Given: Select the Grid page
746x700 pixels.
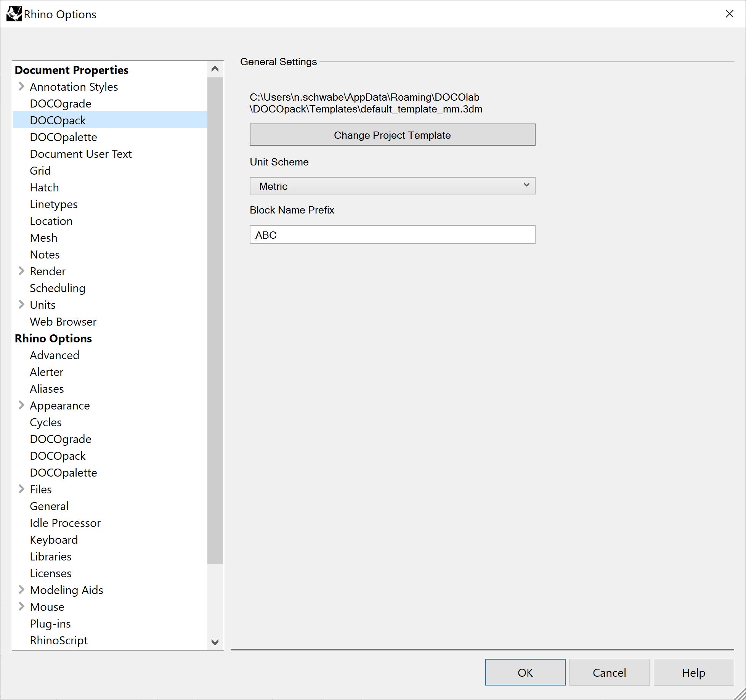Looking at the screenshot, I should click(40, 171).
